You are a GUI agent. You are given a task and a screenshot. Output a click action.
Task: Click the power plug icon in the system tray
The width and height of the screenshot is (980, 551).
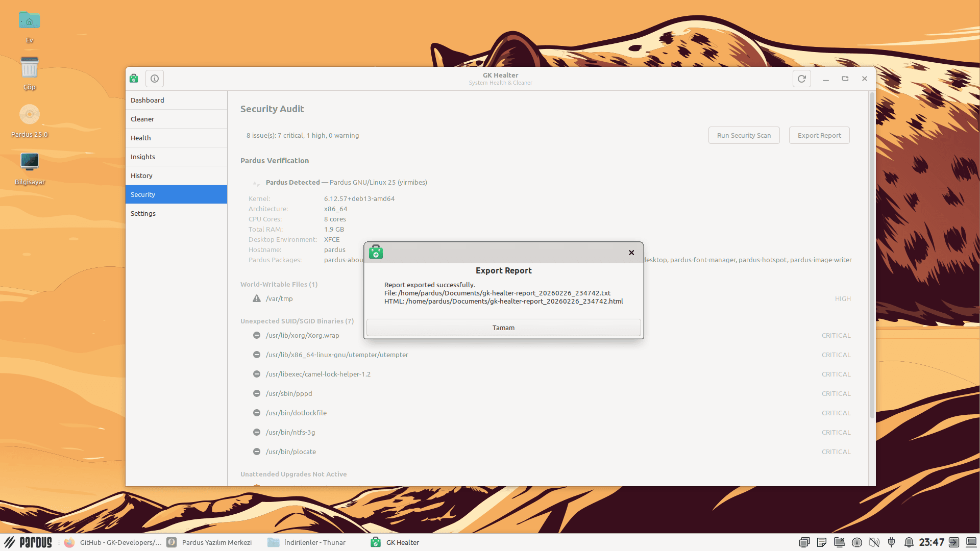coord(892,542)
